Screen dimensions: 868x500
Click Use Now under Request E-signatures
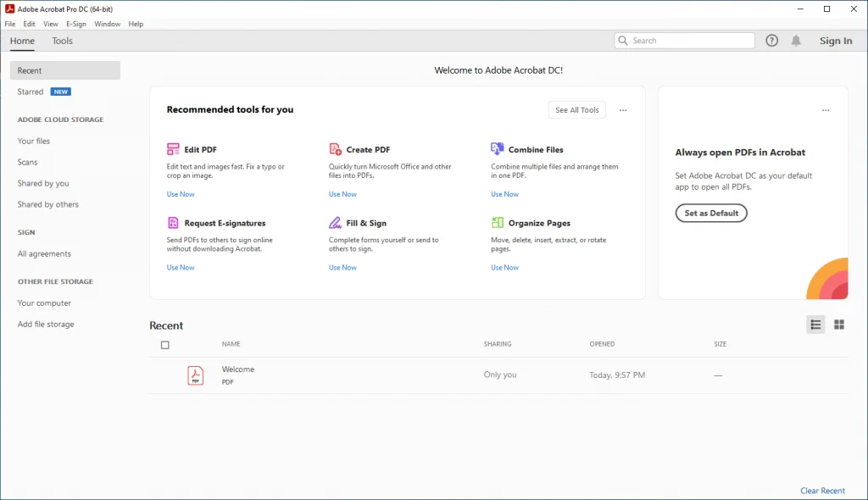coord(181,268)
